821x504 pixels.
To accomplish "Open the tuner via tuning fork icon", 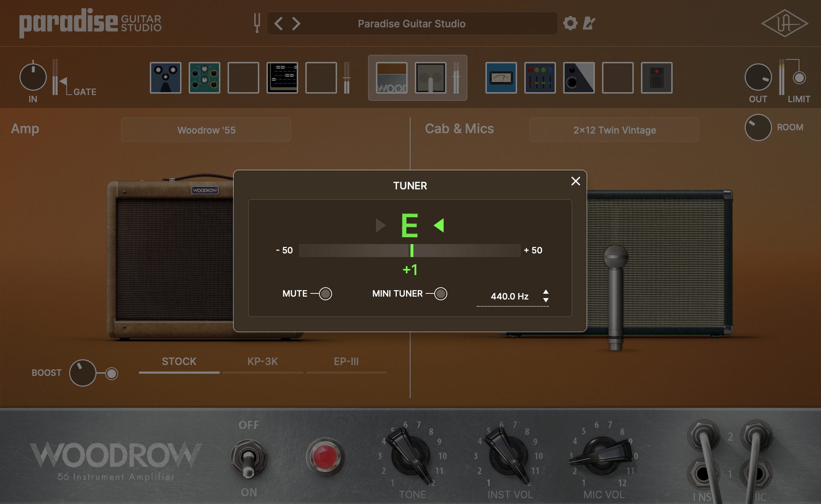I will click(x=257, y=23).
